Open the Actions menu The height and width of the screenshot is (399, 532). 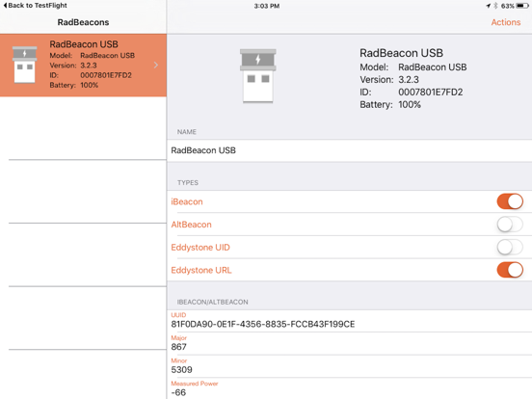coord(506,22)
